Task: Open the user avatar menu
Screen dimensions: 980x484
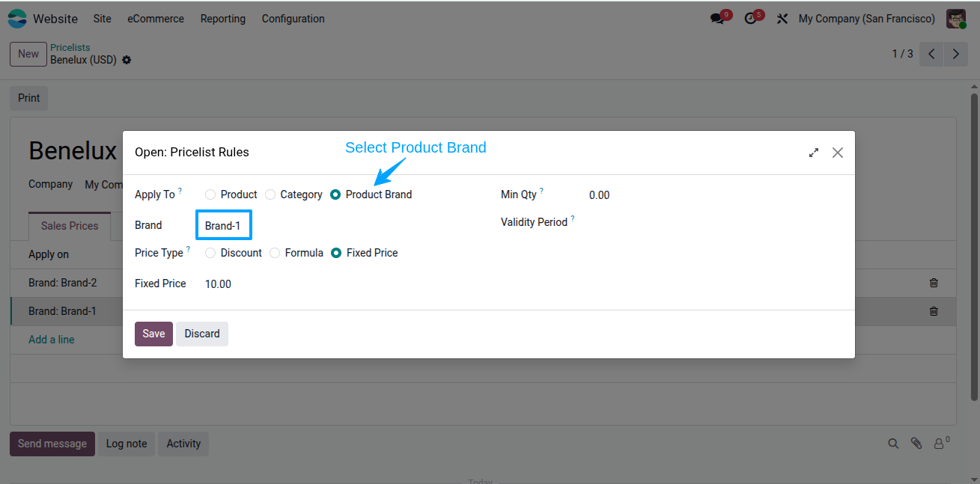Action: click(956, 19)
